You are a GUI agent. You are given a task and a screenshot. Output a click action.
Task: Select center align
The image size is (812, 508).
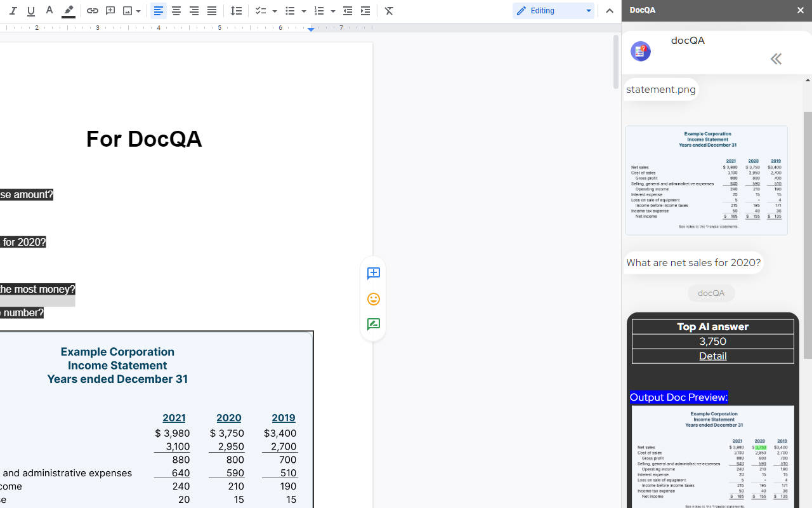click(x=176, y=11)
